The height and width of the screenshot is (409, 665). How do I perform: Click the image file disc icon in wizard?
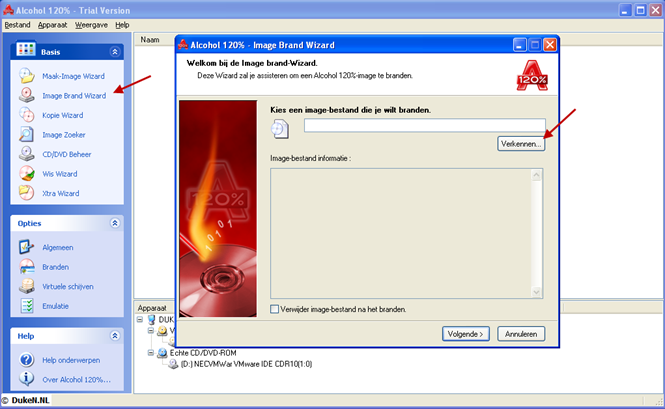tap(280, 129)
